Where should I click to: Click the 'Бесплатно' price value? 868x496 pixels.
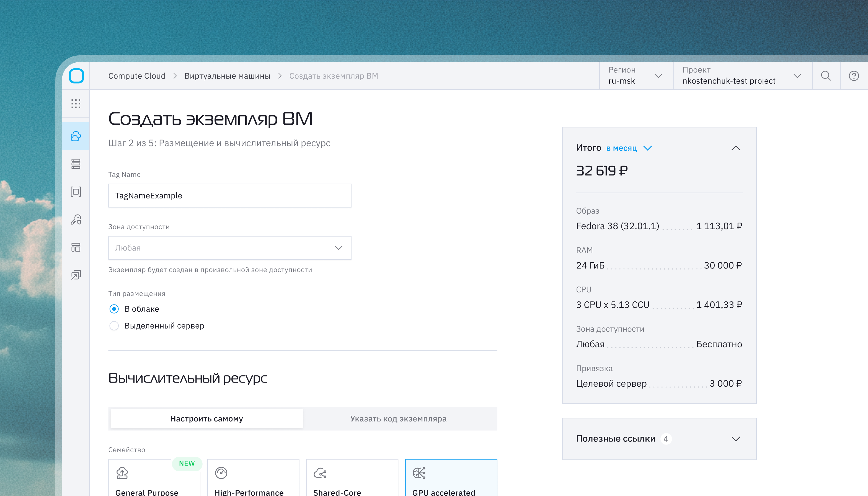(x=719, y=344)
